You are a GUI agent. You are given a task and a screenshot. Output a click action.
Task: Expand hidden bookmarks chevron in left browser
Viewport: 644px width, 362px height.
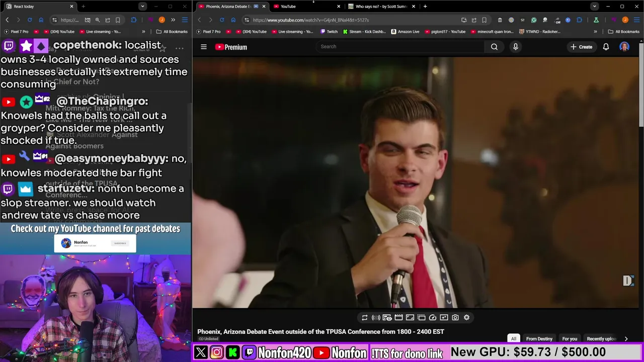tap(143, 32)
